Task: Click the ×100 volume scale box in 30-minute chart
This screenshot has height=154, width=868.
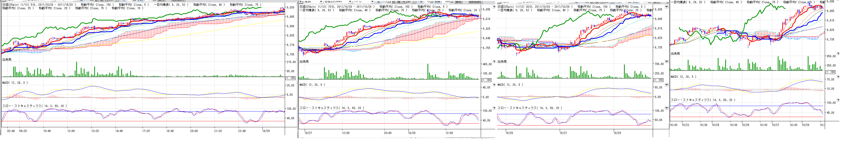Action: click(x=658, y=80)
